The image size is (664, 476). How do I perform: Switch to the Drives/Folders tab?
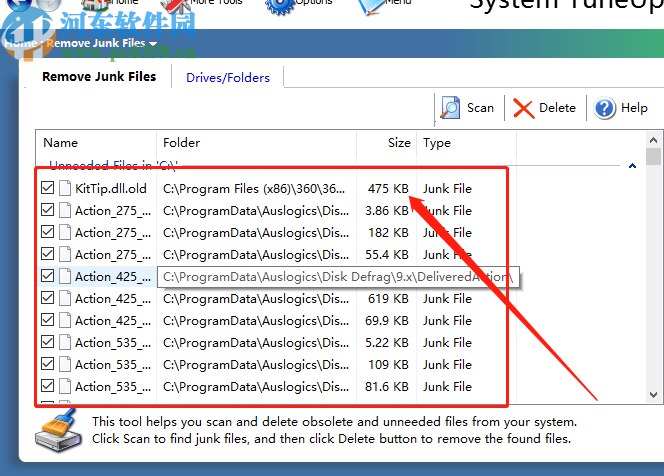coord(228,77)
